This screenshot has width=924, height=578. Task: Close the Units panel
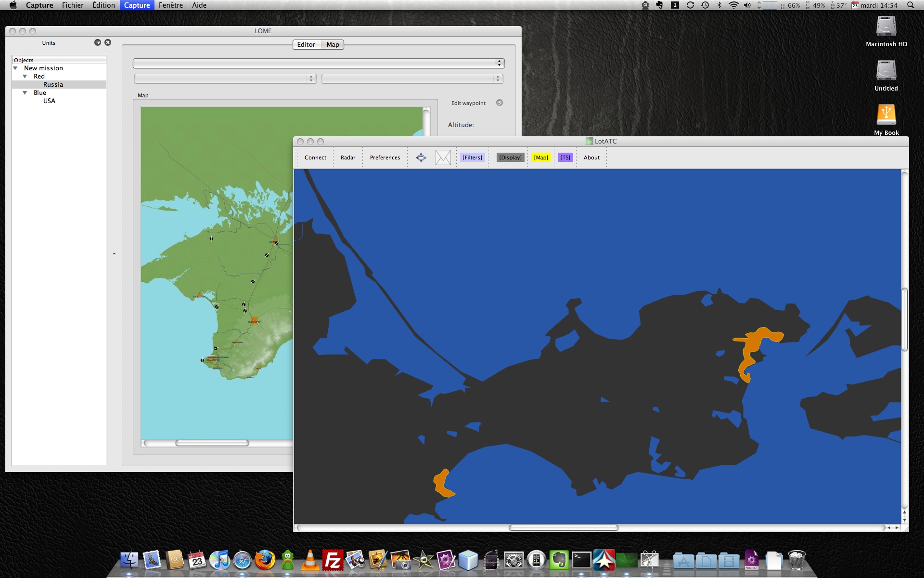tap(108, 42)
